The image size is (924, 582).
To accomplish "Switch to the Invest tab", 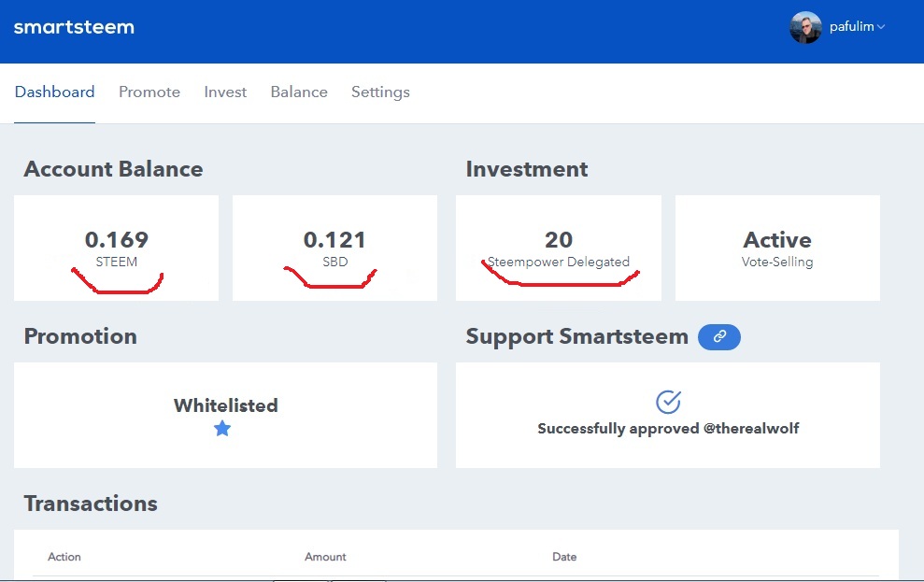I will (x=225, y=92).
